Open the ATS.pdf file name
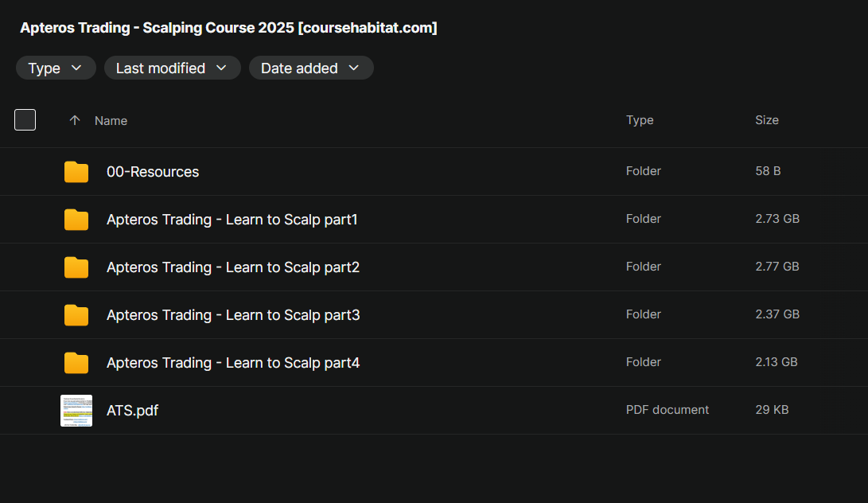868x503 pixels. click(x=132, y=411)
